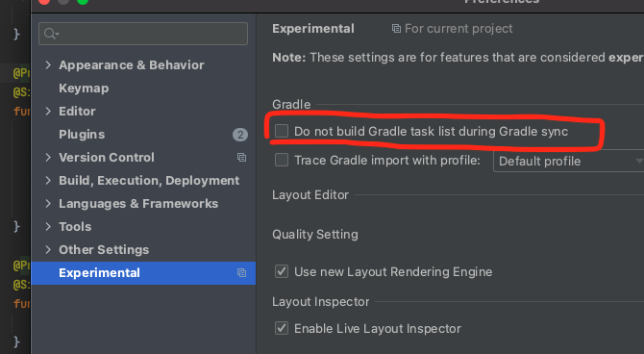Select Build, Execution, Deployment entry
This screenshot has width=644, height=354.
pyautogui.click(x=149, y=181)
